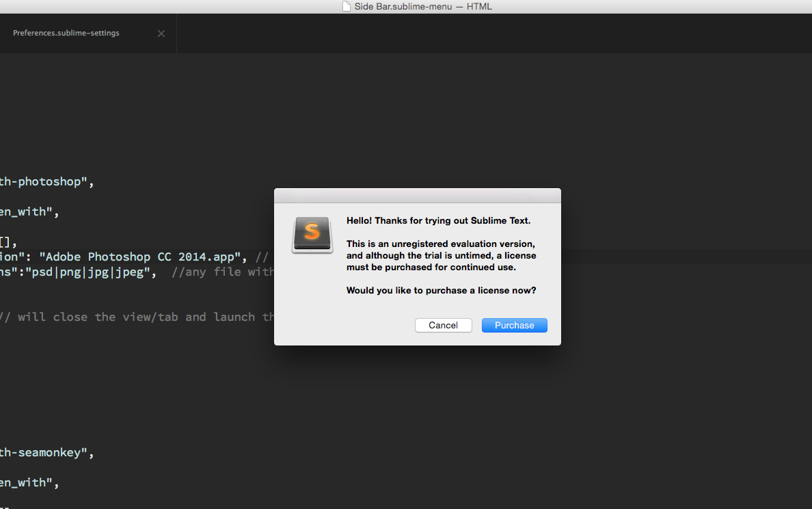Click the "Hello! Thanks for trying out" heading
This screenshot has height=509, width=812.
pyautogui.click(x=438, y=221)
